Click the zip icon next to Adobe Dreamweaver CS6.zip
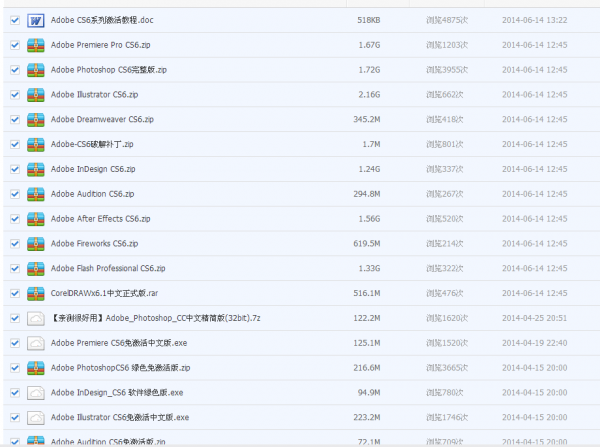The width and height of the screenshot is (600, 447). pos(36,119)
